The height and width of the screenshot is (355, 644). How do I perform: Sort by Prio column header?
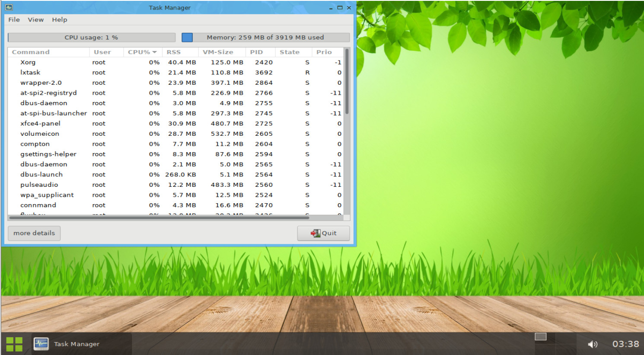(328, 52)
